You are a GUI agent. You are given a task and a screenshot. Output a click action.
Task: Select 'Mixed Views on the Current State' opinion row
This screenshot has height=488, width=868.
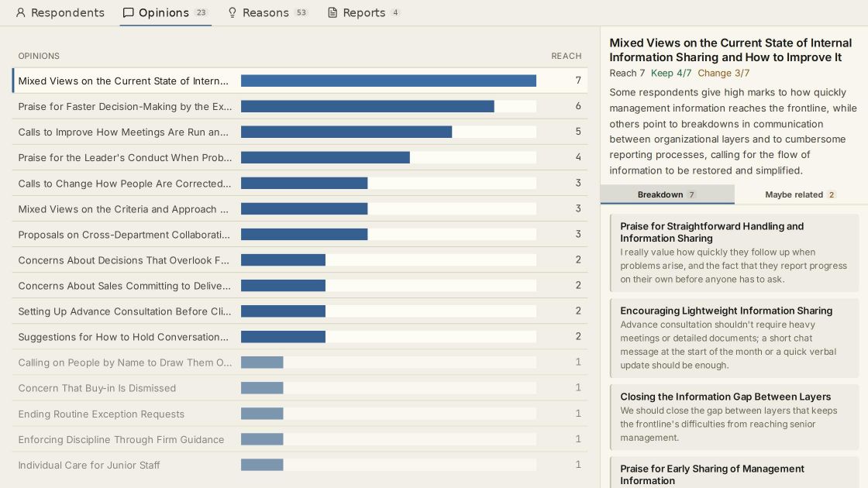tap(299, 81)
